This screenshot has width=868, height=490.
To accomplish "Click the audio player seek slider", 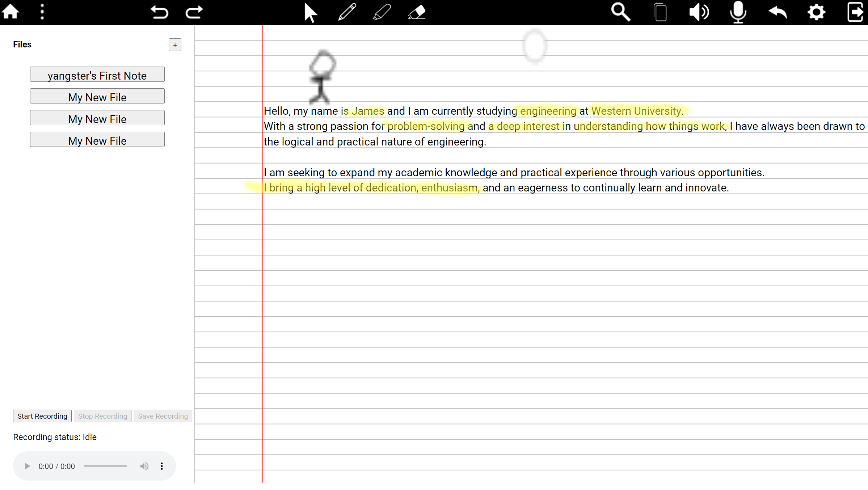I will point(105,466).
